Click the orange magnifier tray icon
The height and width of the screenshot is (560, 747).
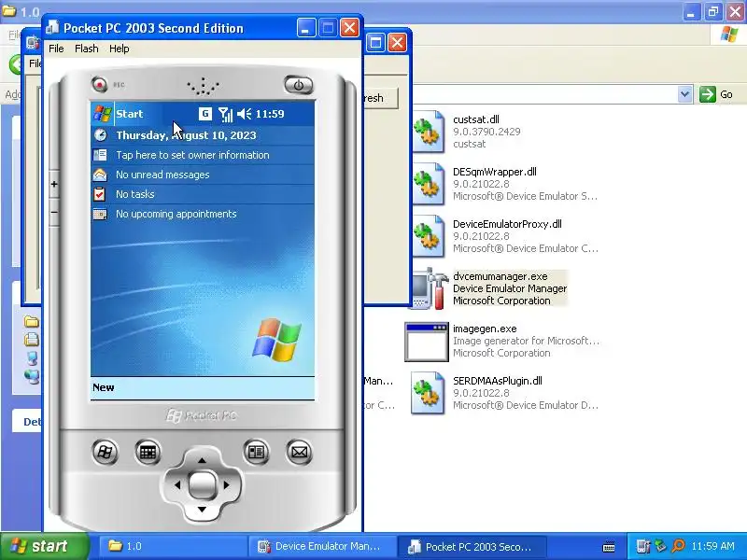click(678, 546)
